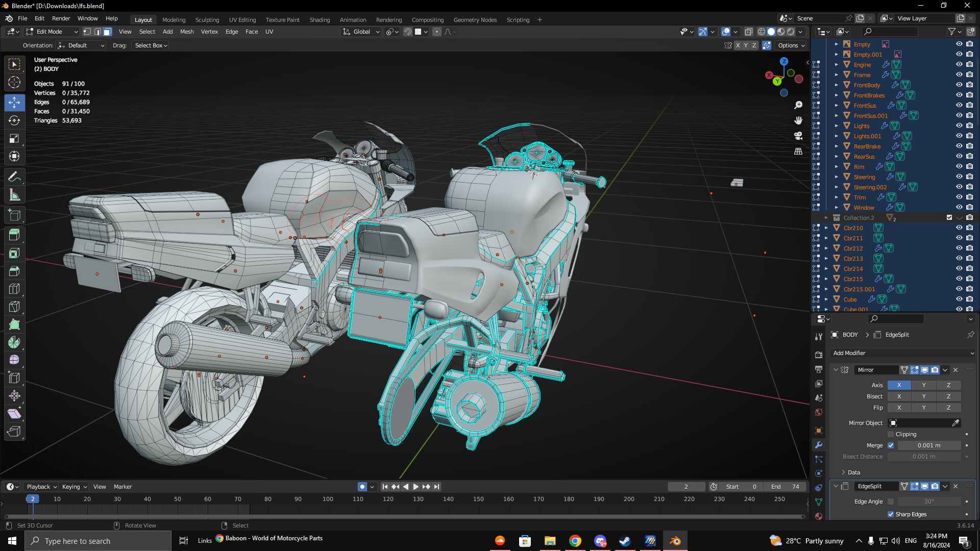Open Steam from the Windows taskbar
Screen dimensions: 980x551
click(625, 541)
